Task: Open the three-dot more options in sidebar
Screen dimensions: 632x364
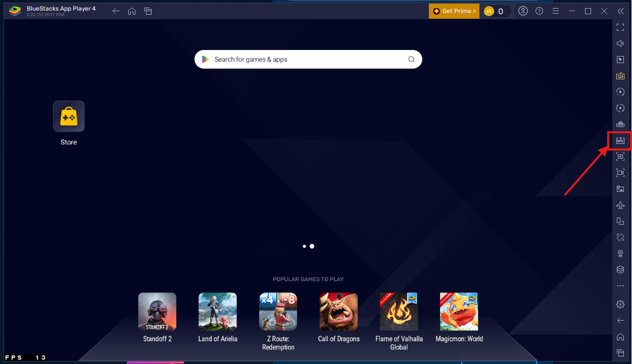Action: 620,286
